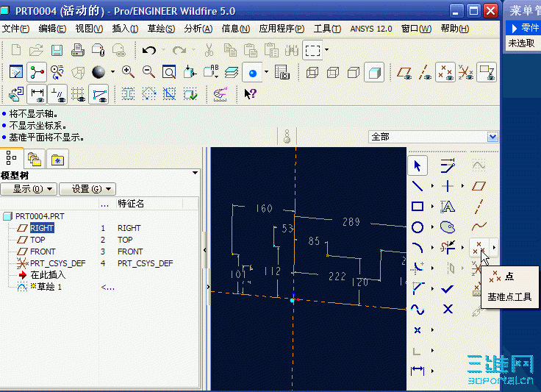Click the New file icon
Viewport: 541px width, 392px height.
[16, 50]
